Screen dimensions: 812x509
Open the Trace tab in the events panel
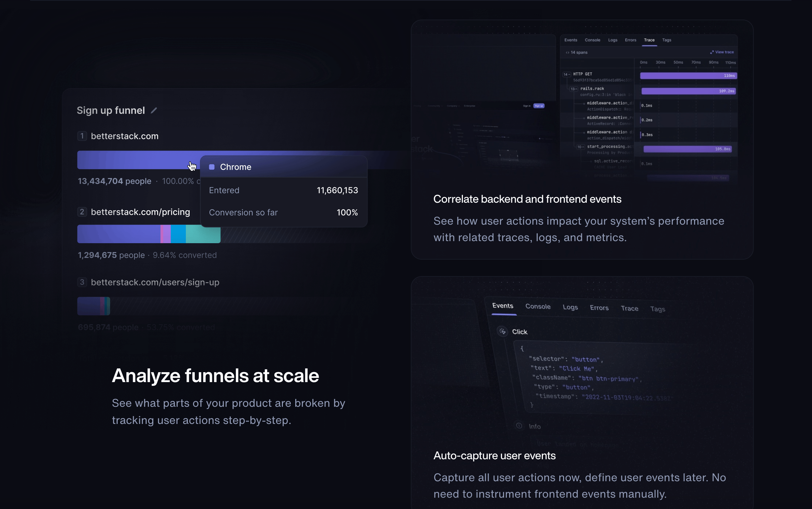(630, 308)
